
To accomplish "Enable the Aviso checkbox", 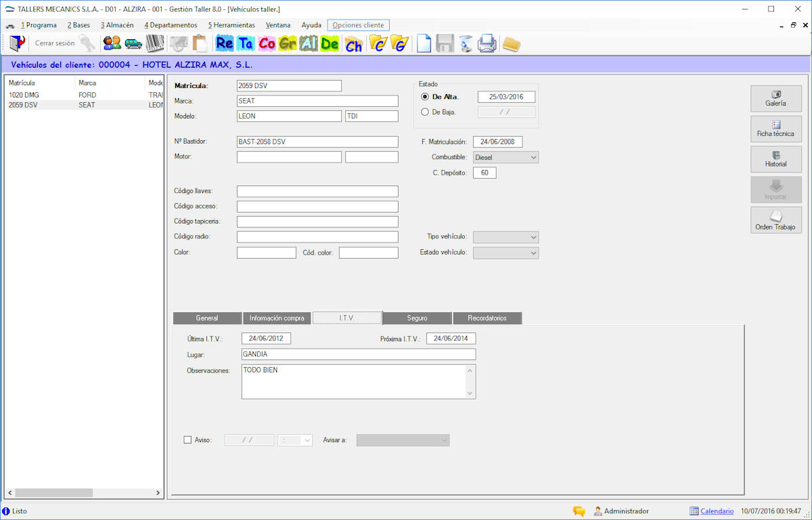I will (x=188, y=440).
